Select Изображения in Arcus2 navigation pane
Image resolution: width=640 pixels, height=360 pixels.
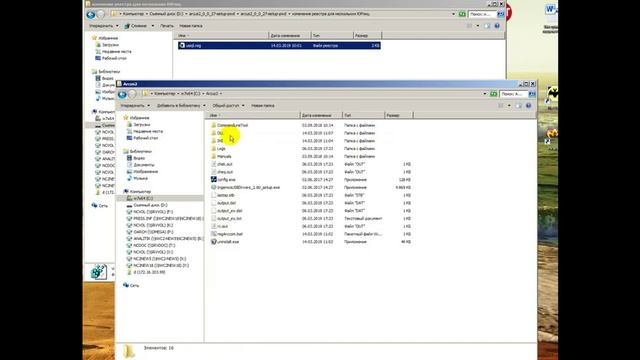pos(146,171)
